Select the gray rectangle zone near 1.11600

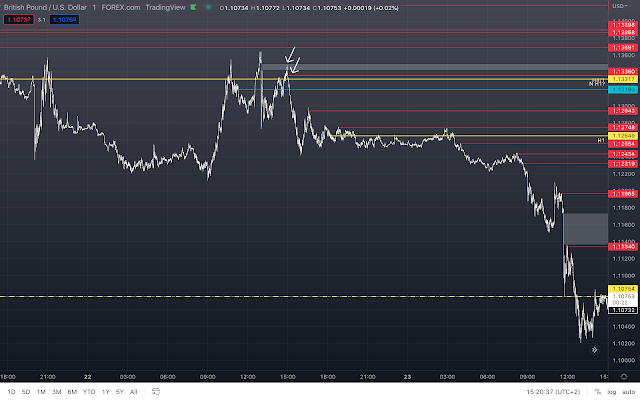[x=586, y=229]
